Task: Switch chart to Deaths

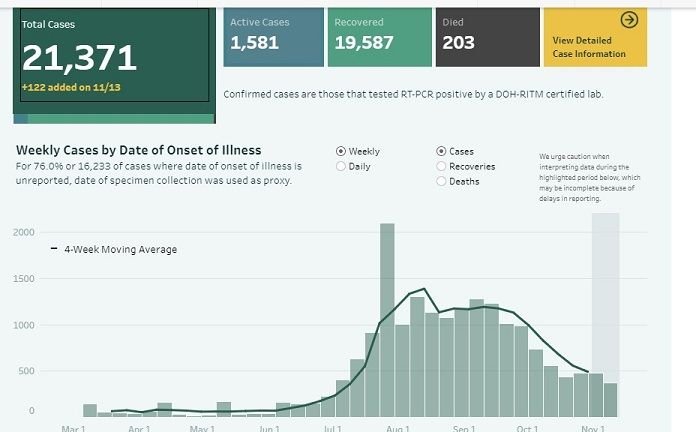Action: click(x=442, y=181)
